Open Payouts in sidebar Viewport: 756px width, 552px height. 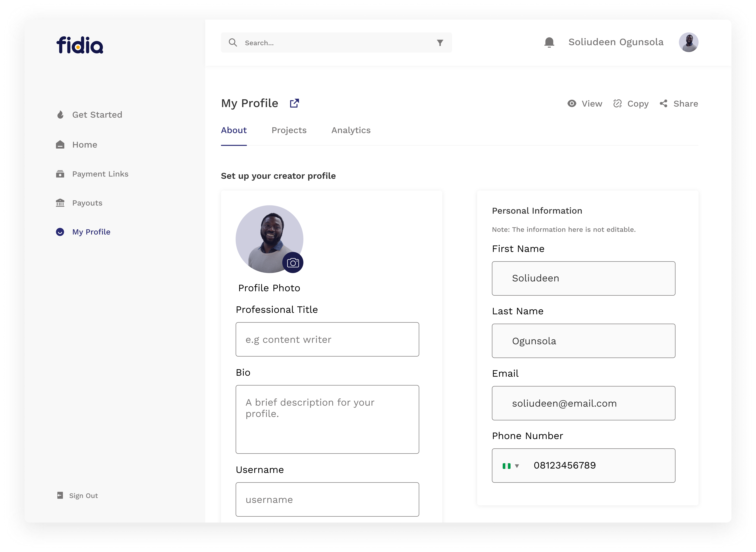click(x=87, y=203)
